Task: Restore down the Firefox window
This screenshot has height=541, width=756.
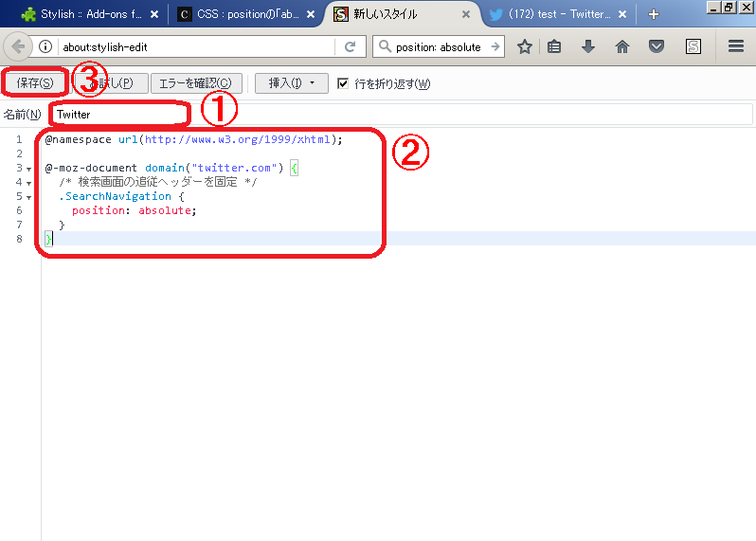Action: click(729, 8)
